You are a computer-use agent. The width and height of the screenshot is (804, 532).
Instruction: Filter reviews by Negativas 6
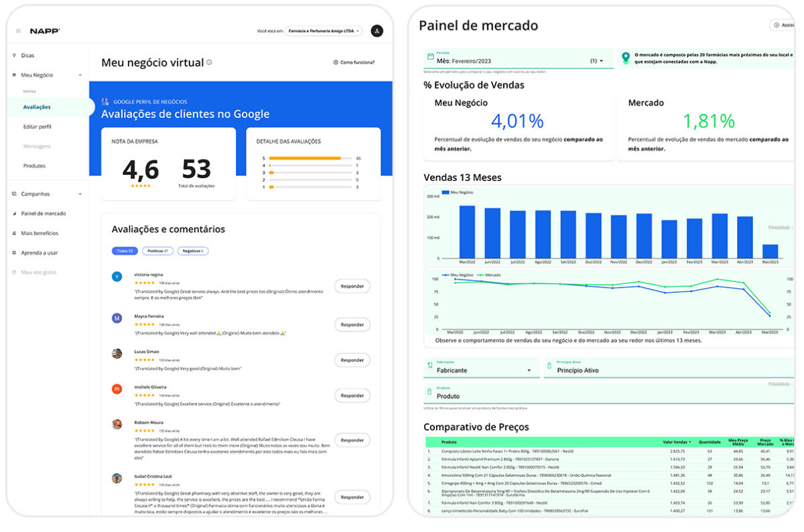[x=193, y=251]
